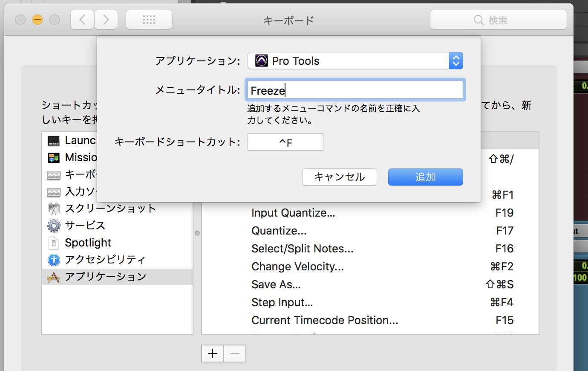The width and height of the screenshot is (588, 371).
Task: Click the keyboard shortcut field showing ^F
Action: [x=285, y=142]
